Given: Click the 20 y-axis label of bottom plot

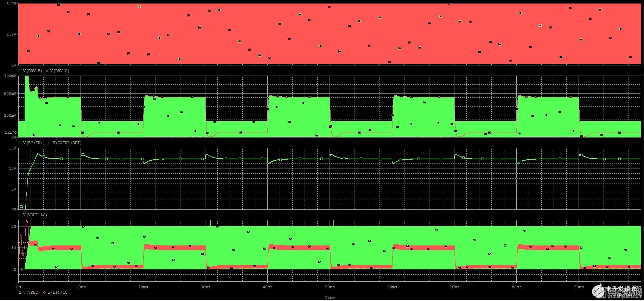Looking at the screenshot, I should [x=14, y=226].
